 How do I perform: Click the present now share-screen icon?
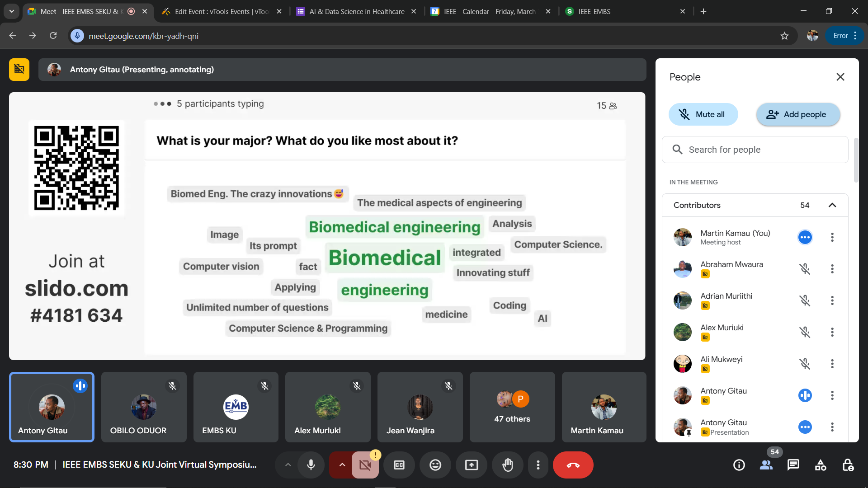pos(472,465)
